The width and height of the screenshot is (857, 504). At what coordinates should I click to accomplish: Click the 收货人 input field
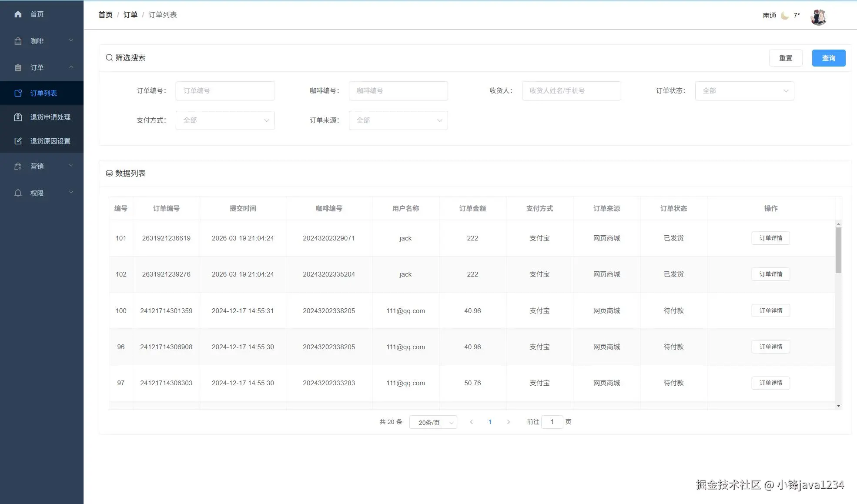(x=571, y=91)
